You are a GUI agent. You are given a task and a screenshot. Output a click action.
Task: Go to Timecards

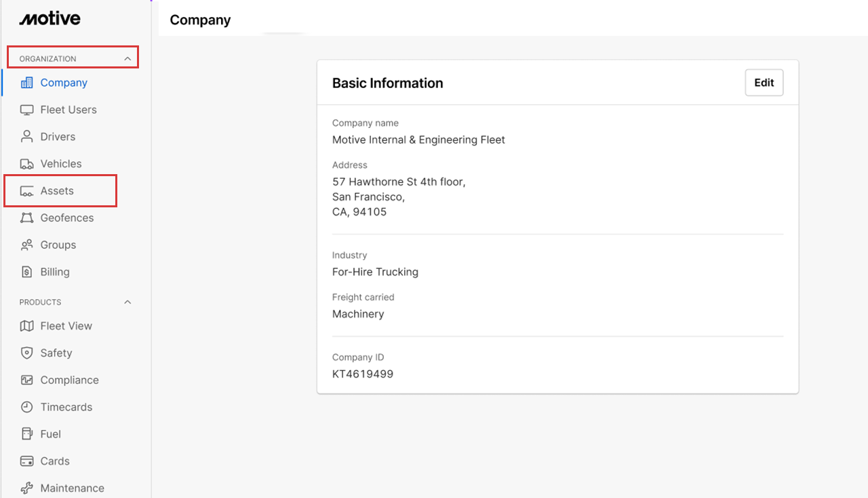click(x=66, y=407)
